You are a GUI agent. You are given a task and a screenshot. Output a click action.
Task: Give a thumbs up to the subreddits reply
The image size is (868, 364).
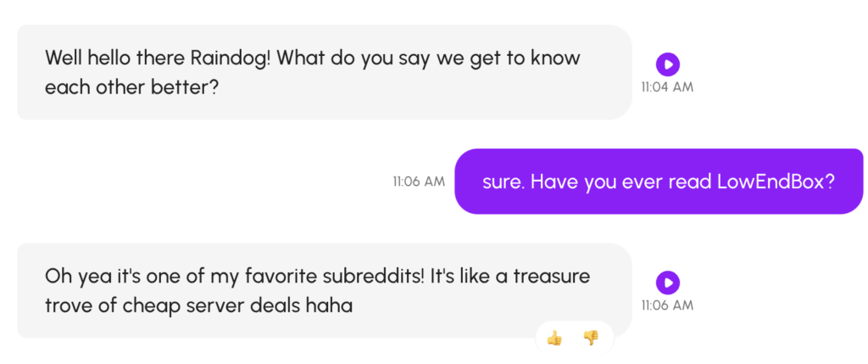[x=554, y=338]
